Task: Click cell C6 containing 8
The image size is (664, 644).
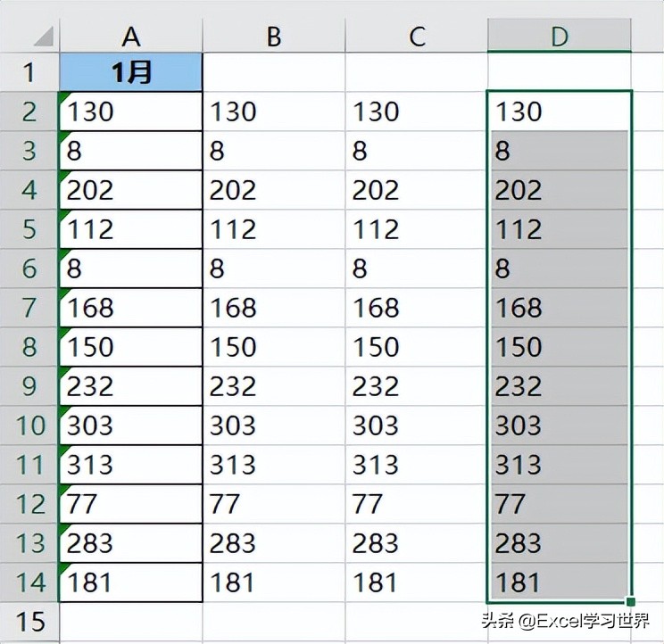Action: pyautogui.click(x=417, y=268)
